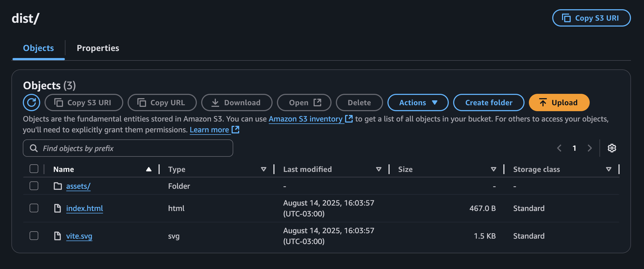Select the assets/ folder checkbox

pos(34,186)
